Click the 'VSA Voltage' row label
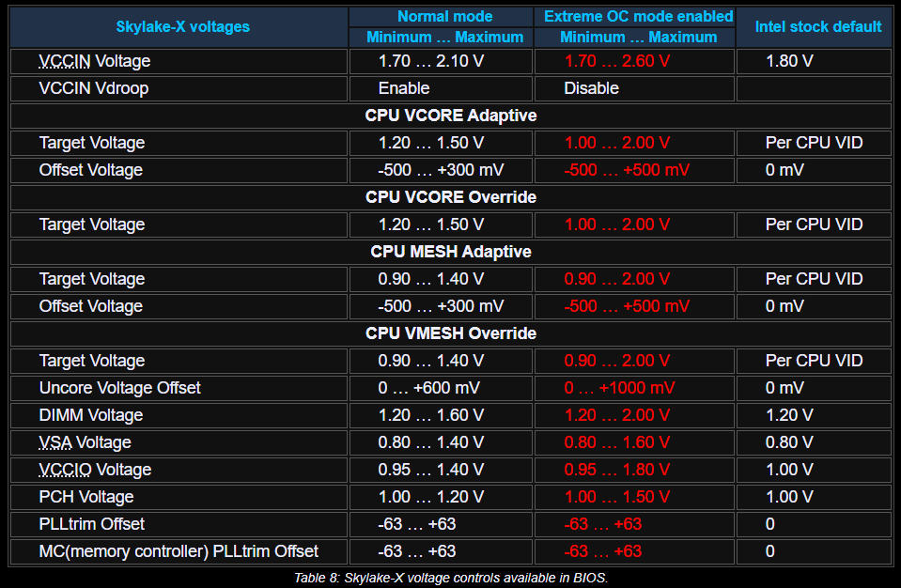Screen dimensions: 901x588 tap(85, 442)
